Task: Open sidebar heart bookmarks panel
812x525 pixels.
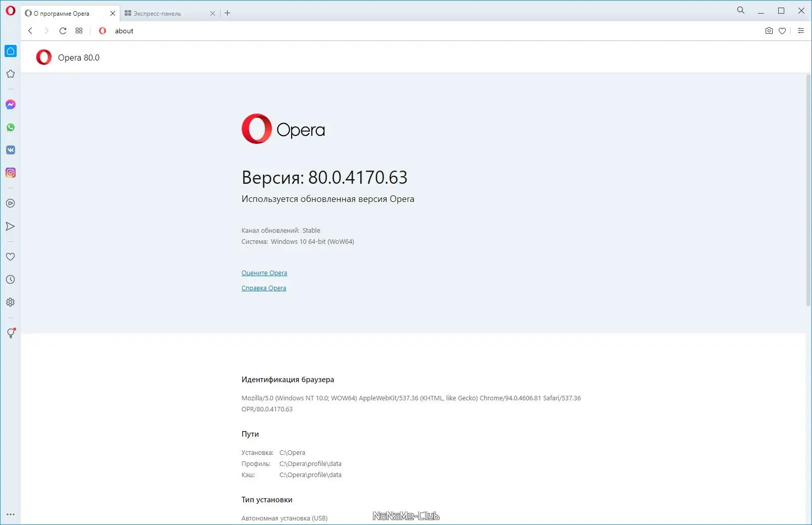Action: click(x=11, y=257)
